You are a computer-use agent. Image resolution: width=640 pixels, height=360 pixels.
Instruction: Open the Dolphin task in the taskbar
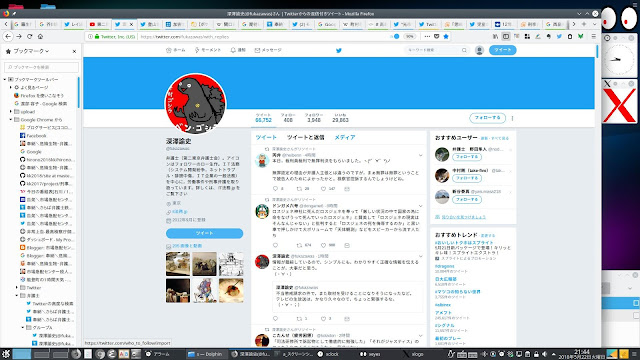click(x=205, y=354)
